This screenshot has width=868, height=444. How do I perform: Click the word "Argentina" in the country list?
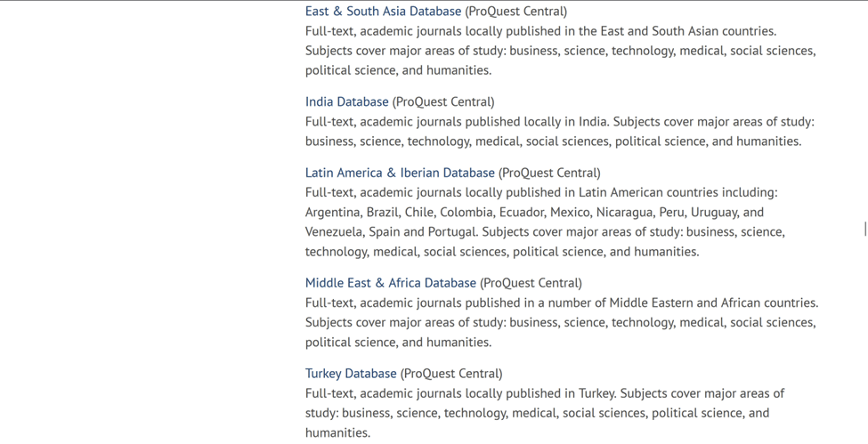(333, 213)
